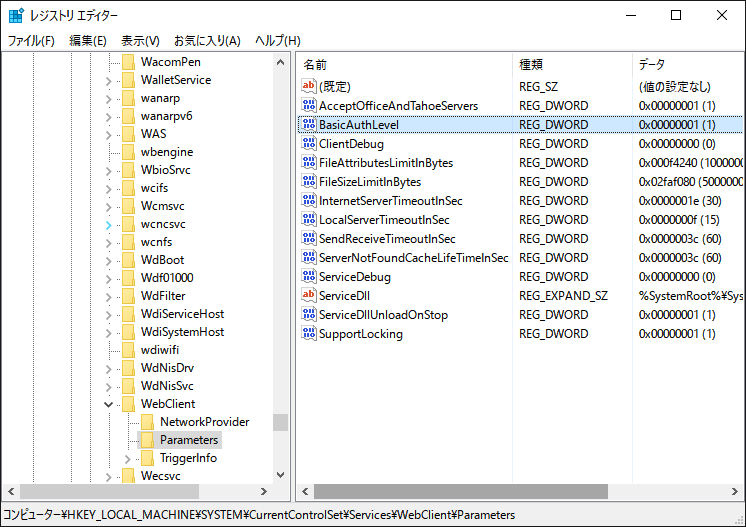Select the Wcmsvc tree key
Viewport: 746px width, 527px height.
point(162,206)
